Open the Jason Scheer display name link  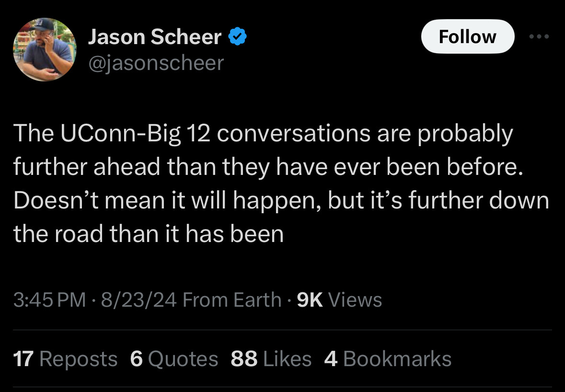click(x=155, y=37)
